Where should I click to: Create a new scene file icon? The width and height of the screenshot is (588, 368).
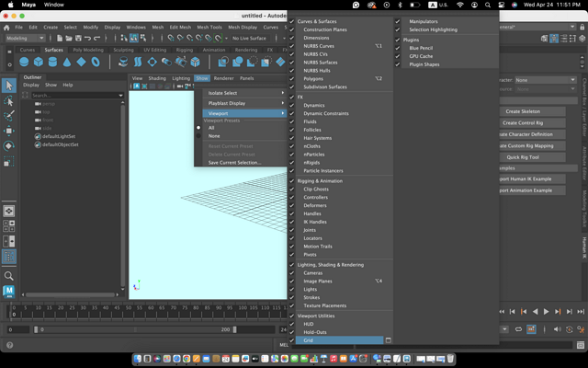(x=60, y=38)
